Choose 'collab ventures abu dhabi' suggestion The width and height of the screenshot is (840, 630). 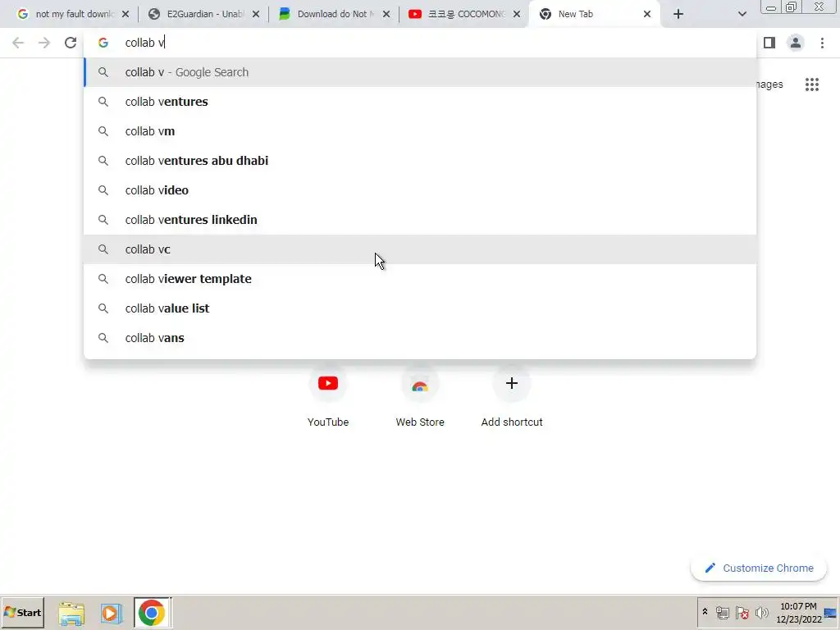(420, 161)
